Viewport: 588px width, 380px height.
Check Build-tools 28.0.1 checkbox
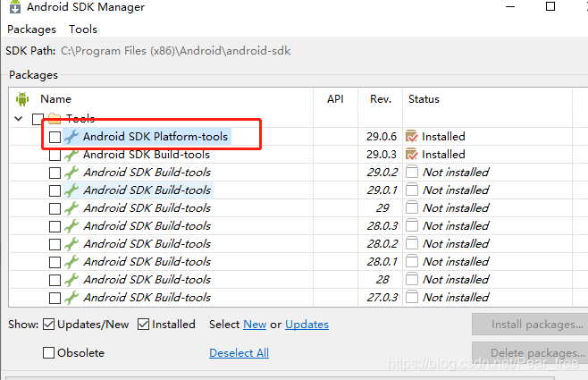point(55,262)
